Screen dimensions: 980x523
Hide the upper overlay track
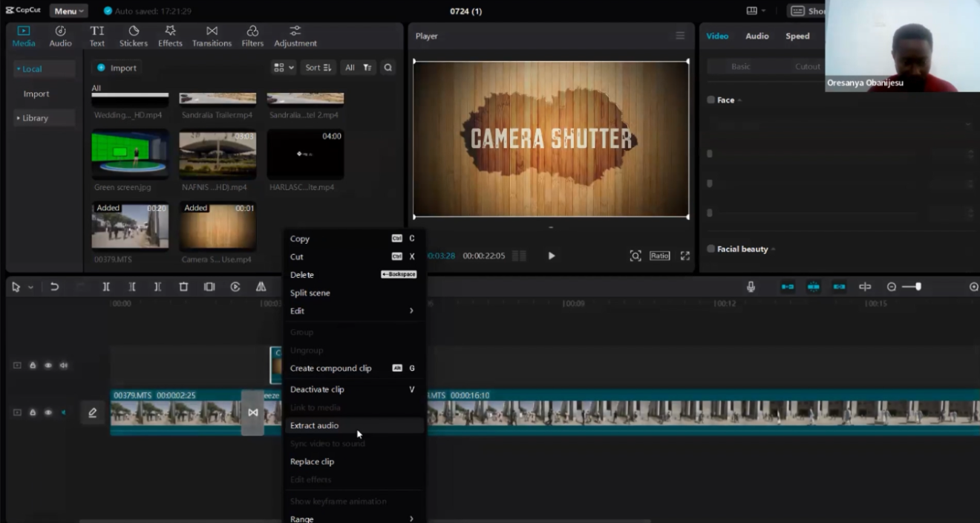click(x=48, y=366)
